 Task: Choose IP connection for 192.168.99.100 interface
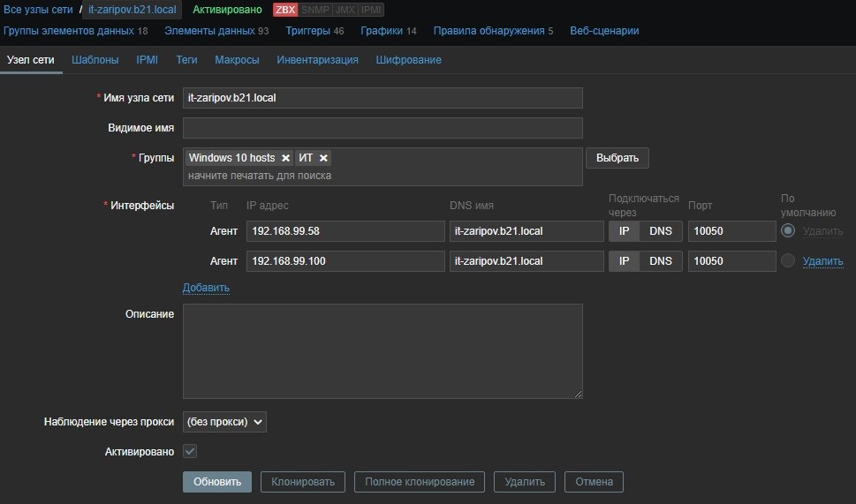coord(624,261)
